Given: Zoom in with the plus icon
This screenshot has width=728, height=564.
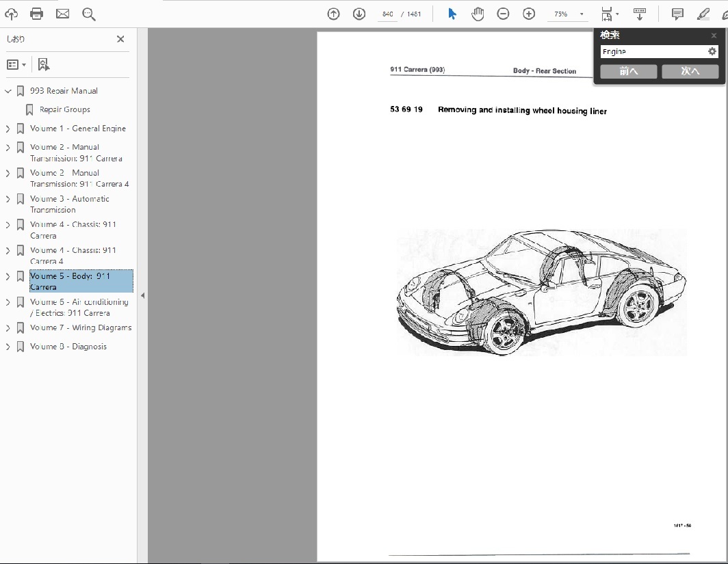Looking at the screenshot, I should (529, 14).
